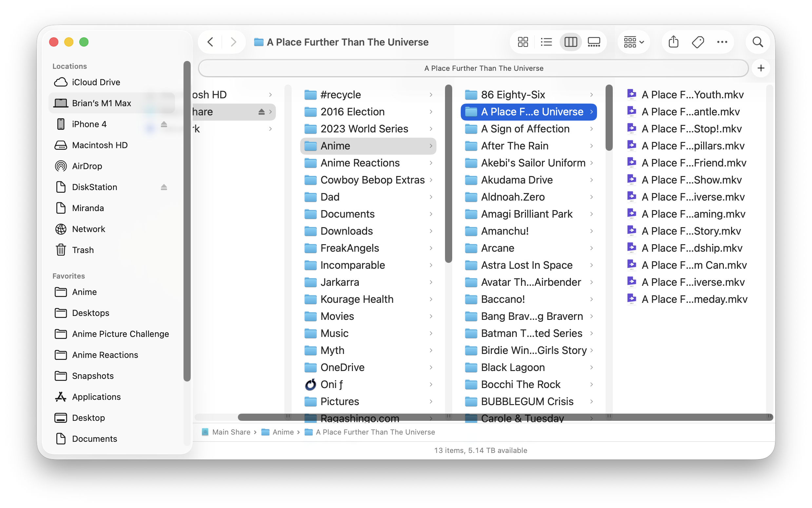The image size is (812, 508).
Task: Eject iPhone 4 from sidebar
Action: [x=164, y=124]
